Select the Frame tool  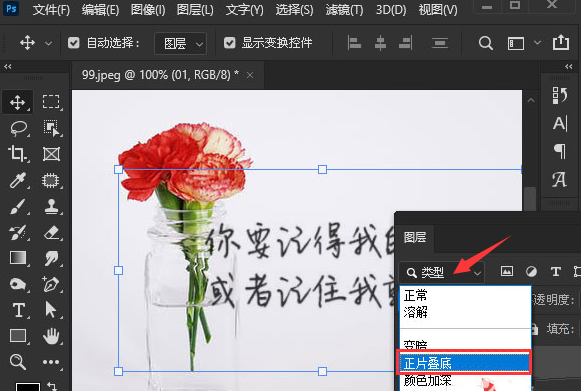[x=51, y=153]
